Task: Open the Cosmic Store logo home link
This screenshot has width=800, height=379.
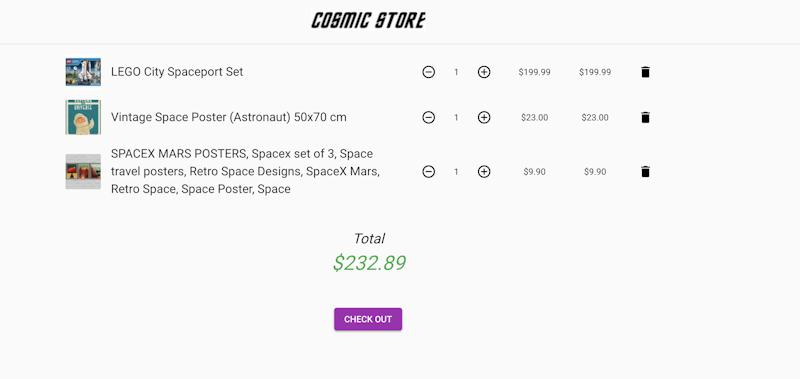Action: pos(368,20)
